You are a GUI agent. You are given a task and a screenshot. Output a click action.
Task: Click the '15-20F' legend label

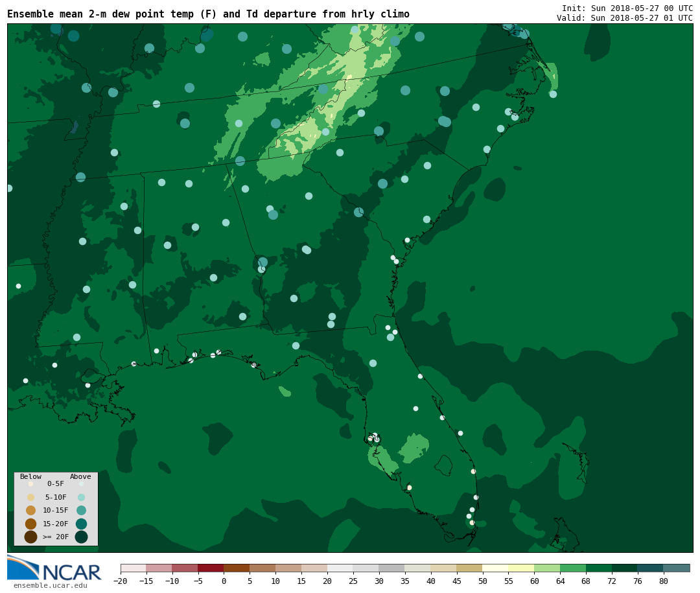point(56,524)
